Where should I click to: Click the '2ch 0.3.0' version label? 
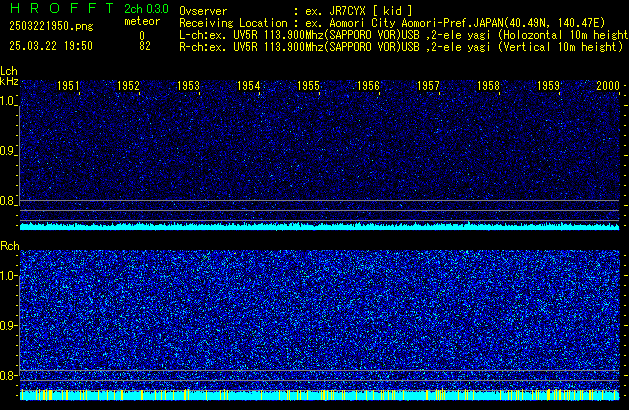pyautogui.click(x=146, y=9)
